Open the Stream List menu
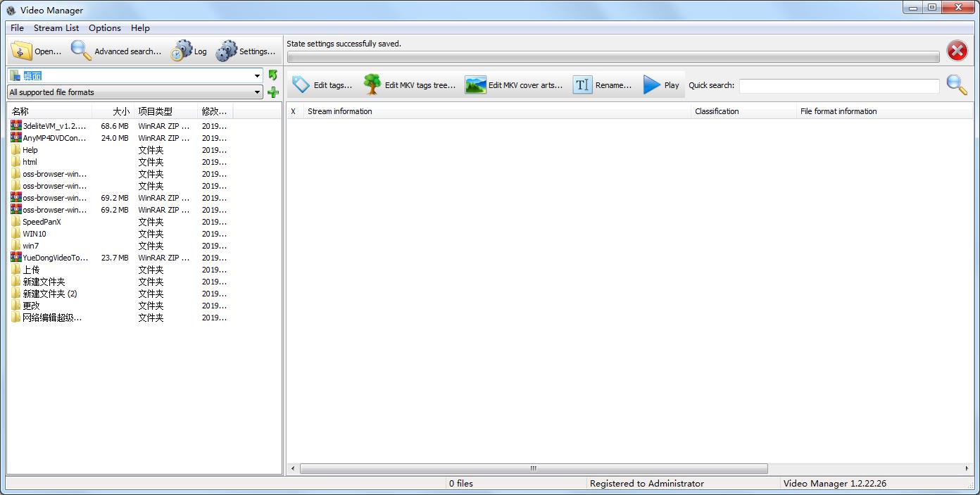Image resolution: width=980 pixels, height=495 pixels. pos(56,28)
